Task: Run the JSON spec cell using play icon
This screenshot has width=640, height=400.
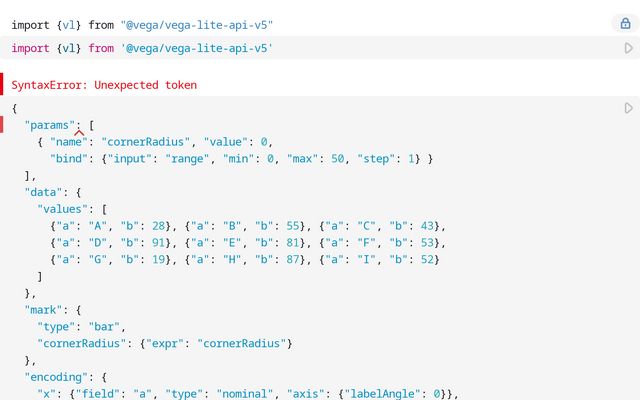Action: [628, 108]
